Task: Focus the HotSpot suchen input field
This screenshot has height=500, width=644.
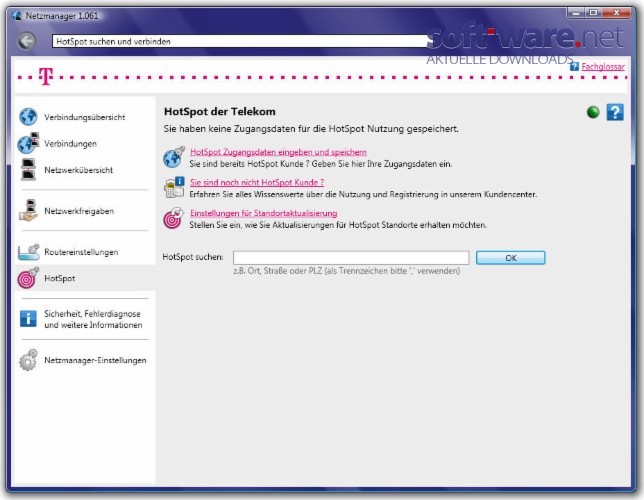Action: click(351, 258)
